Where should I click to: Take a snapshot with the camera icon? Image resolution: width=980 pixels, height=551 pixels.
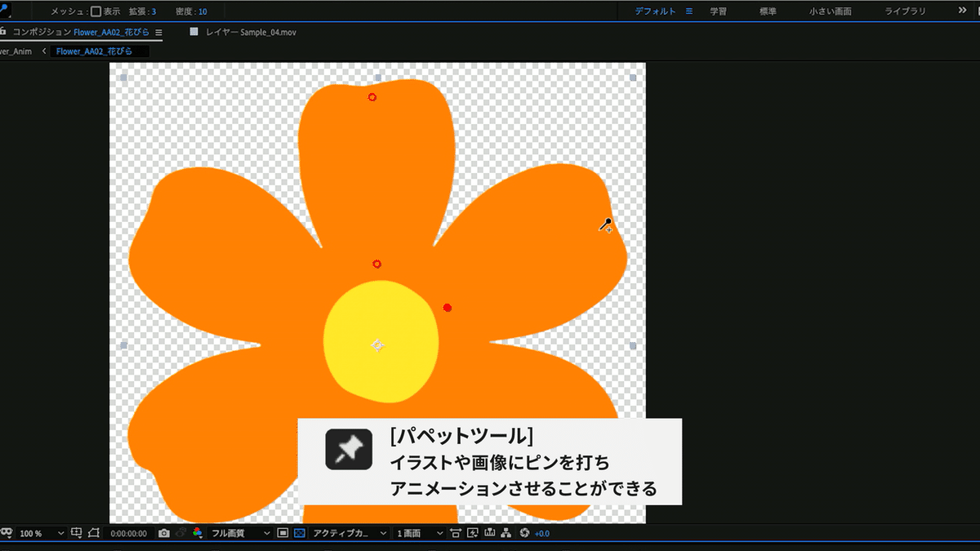click(x=164, y=533)
